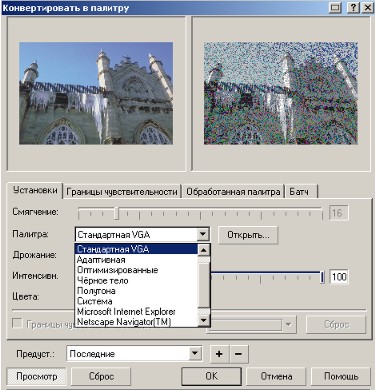Click the Открыть... button
Viewport: 375px width, 390px height.
point(248,235)
